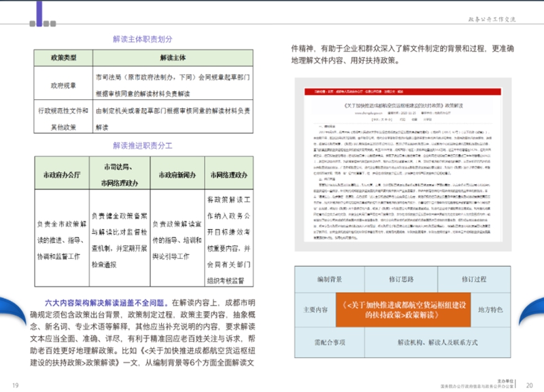
Task: Select the 市司法局、市网络理政办 column header
Action: pos(120,173)
